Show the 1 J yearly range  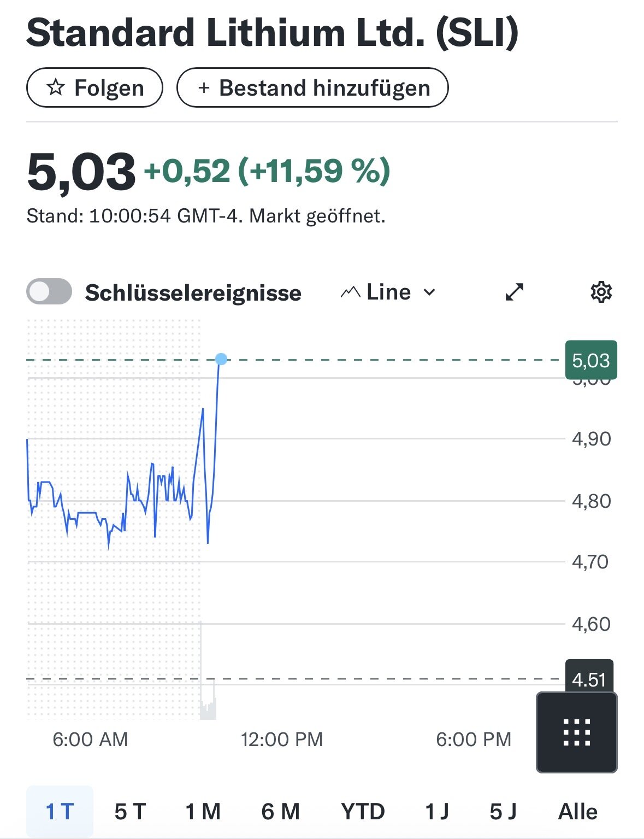click(437, 812)
